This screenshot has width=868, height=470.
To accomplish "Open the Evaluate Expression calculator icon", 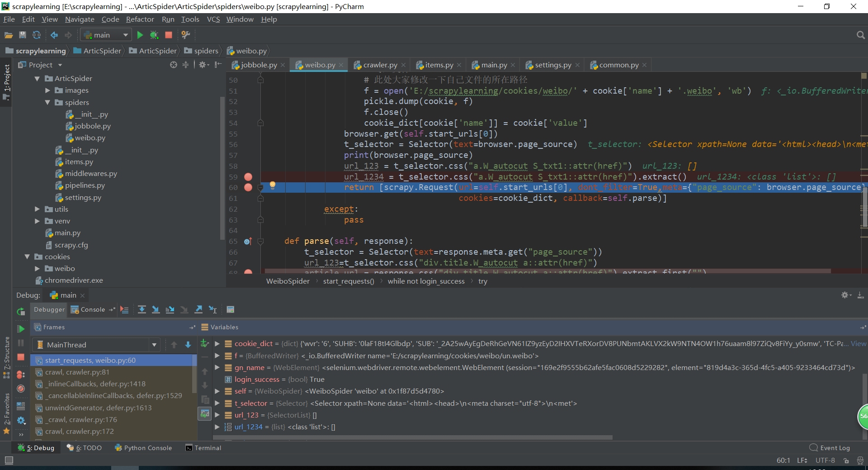I will (231, 309).
